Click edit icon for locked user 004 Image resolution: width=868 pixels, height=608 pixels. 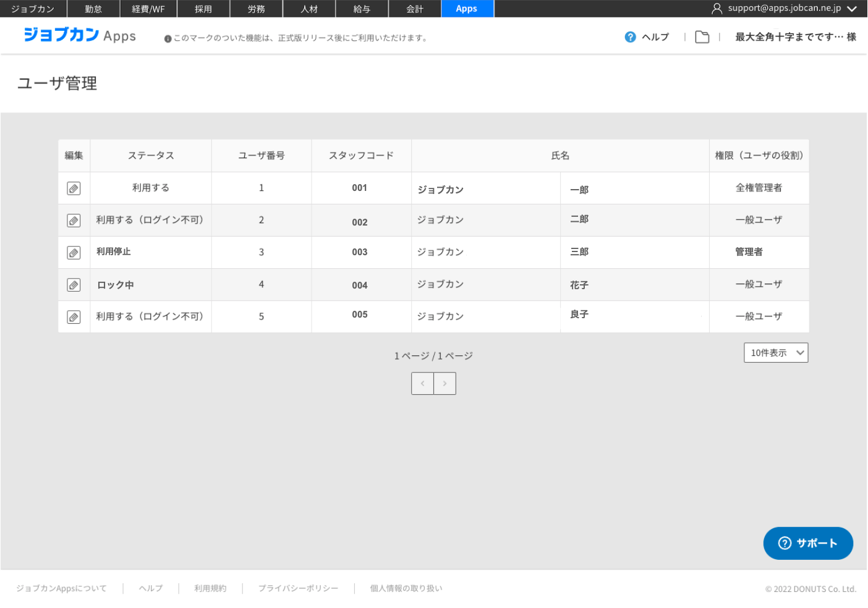(x=74, y=285)
